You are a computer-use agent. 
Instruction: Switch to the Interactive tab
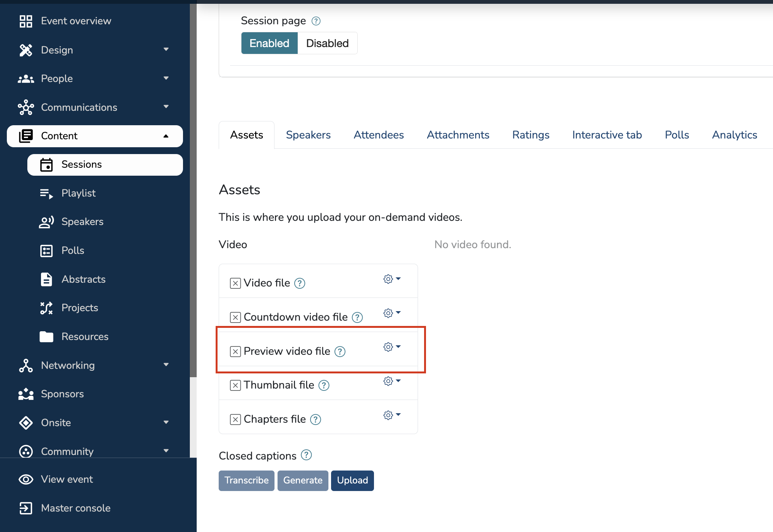click(607, 135)
